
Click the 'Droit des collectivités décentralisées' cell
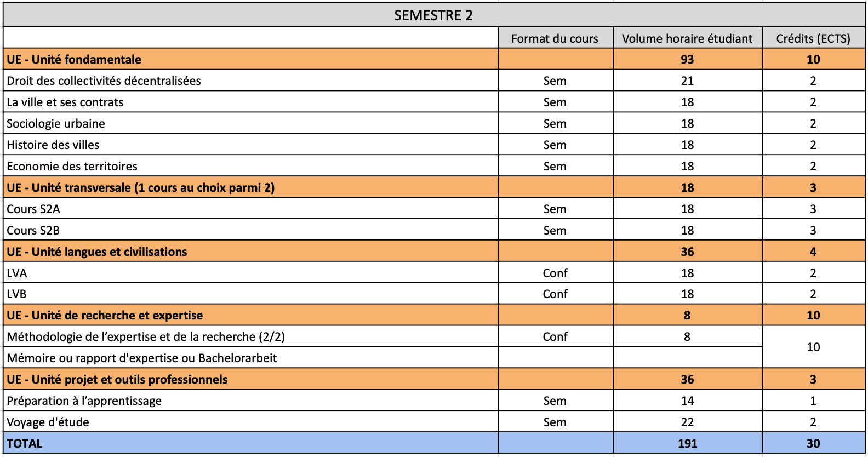tap(104, 81)
